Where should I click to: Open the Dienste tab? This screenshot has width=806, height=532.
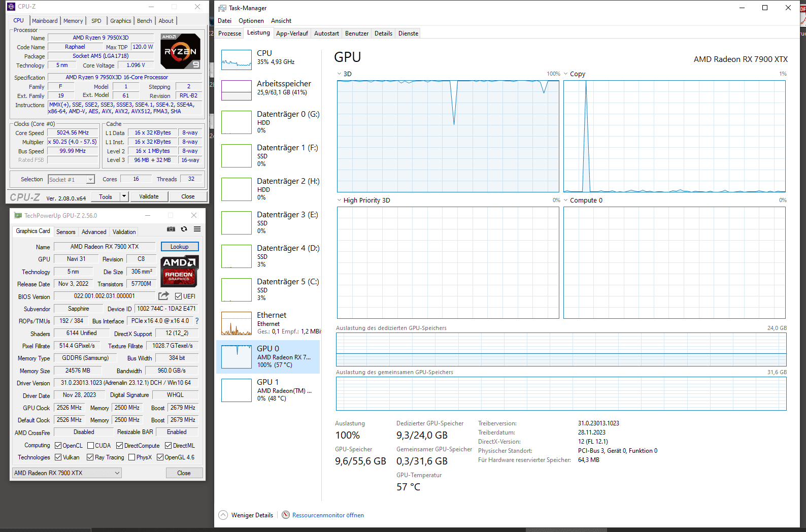click(x=409, y=34)
